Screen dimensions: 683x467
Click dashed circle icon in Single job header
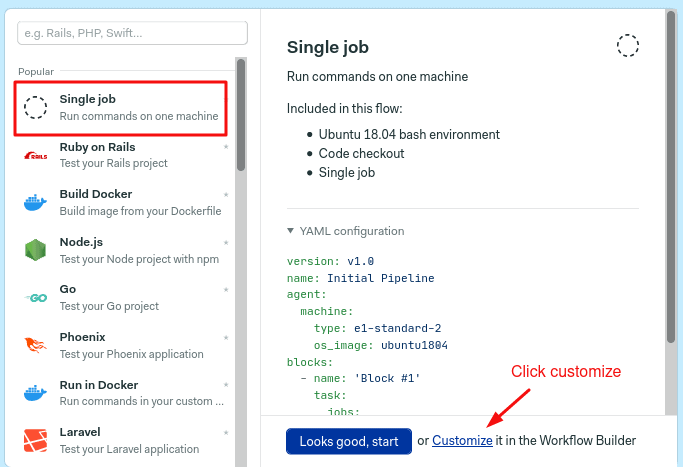(628, 45)
